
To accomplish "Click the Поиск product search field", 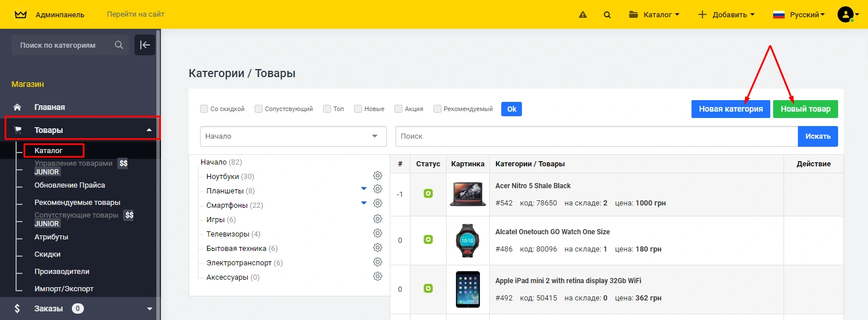I will (x=596, y=136).
